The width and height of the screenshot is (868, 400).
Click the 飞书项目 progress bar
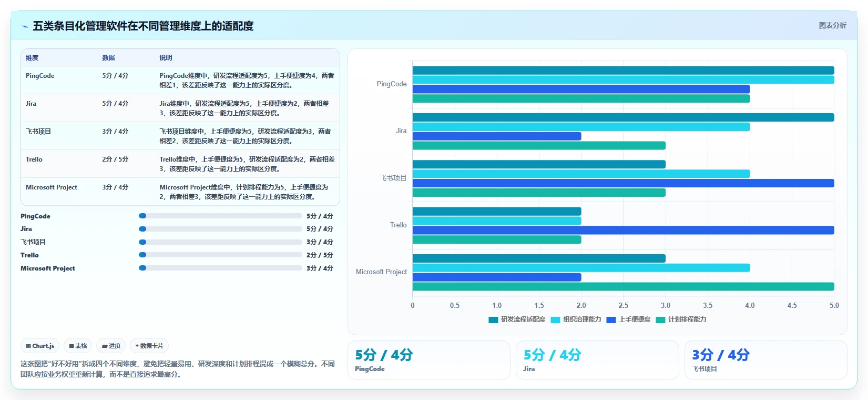pyautogui.click(x=220, y=242)
